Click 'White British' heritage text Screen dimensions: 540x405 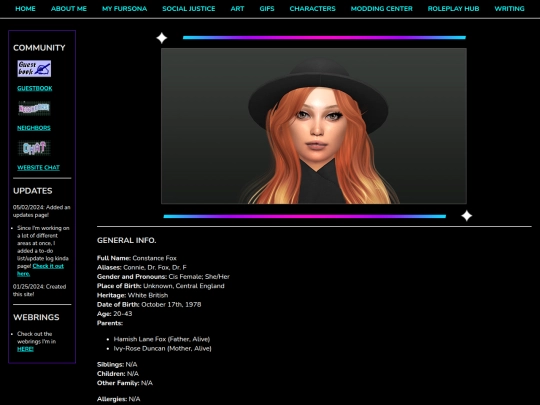coord(148,295)
